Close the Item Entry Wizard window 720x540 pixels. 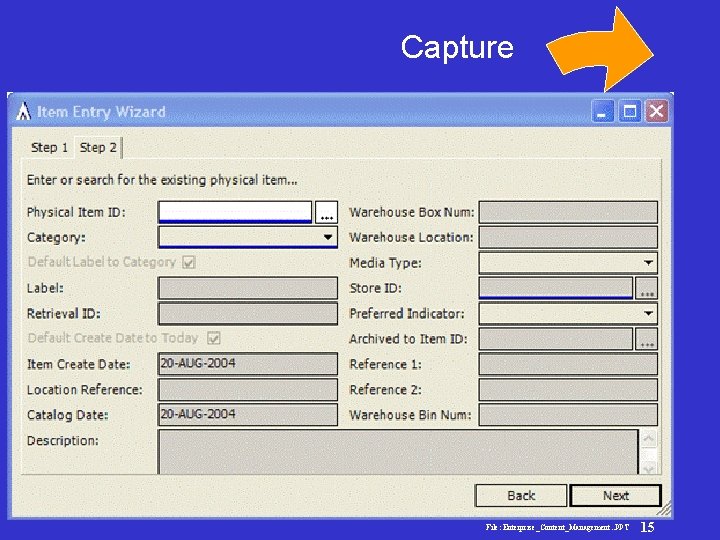point(657,111)
